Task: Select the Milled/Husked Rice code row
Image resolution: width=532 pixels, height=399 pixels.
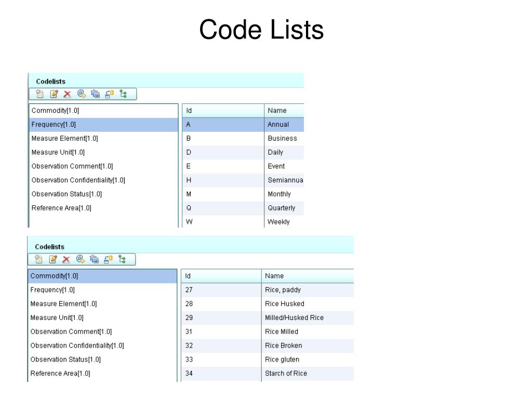Action: pyautogui.click(x=268, y=318)
